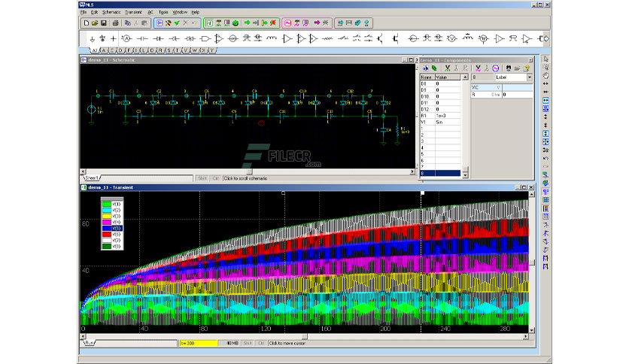Open the Schematic menu
This screenshot has height=364, width=629.
coord(111,13)
